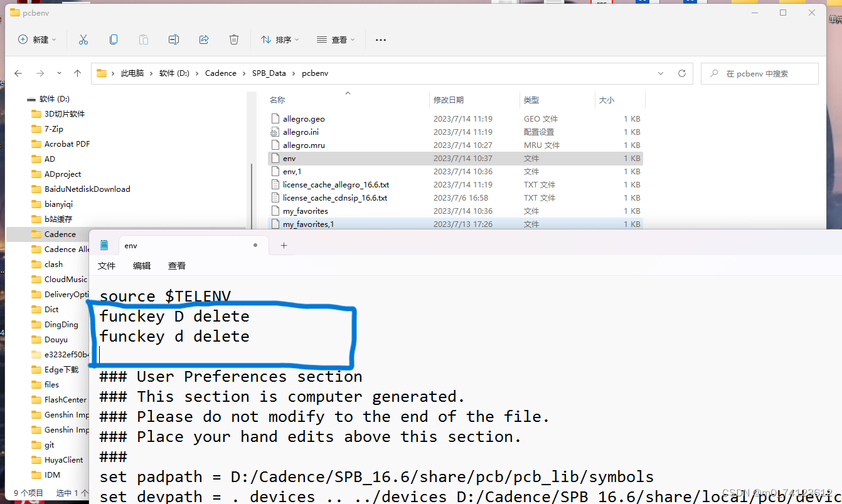842x504 pixels.
Task: Open the 新建 (New) dropdown
Action: pyautogui.click(x=38, y=39)
